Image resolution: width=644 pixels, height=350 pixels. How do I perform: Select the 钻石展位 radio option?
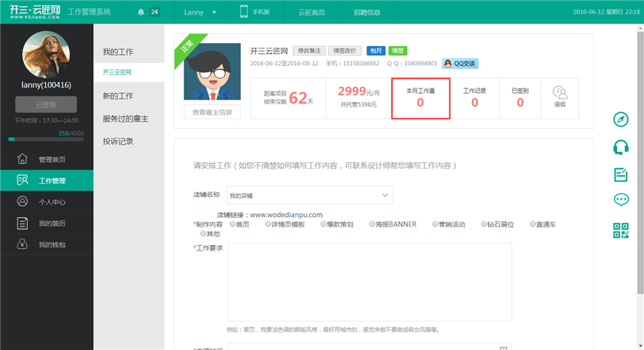(x=484, y=224)
